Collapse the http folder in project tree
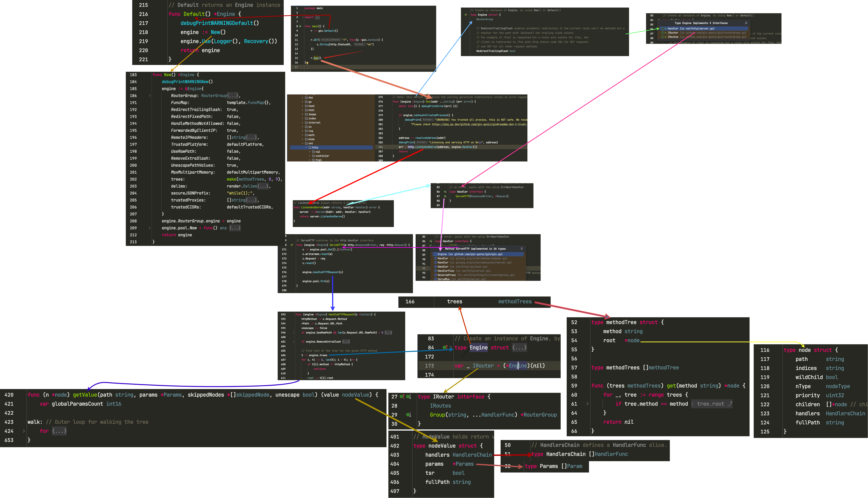The height and width of the screenshot is (498, 868). [306, 147]
